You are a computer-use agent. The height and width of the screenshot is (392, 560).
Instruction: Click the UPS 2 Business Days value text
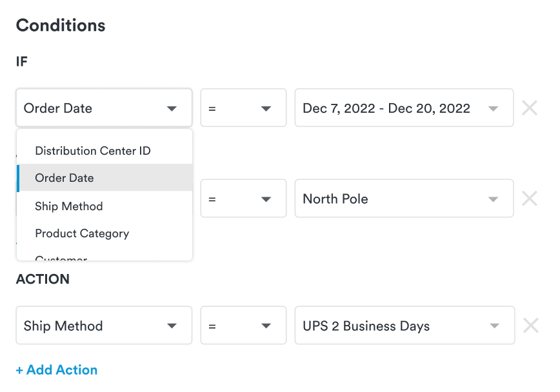(x=366, y=326)
